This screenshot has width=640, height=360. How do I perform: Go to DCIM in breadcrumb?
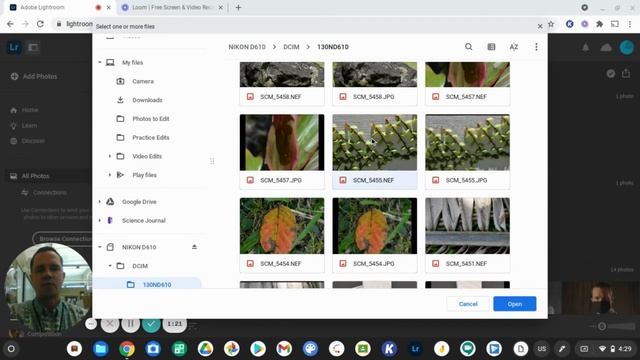point(291,47)
